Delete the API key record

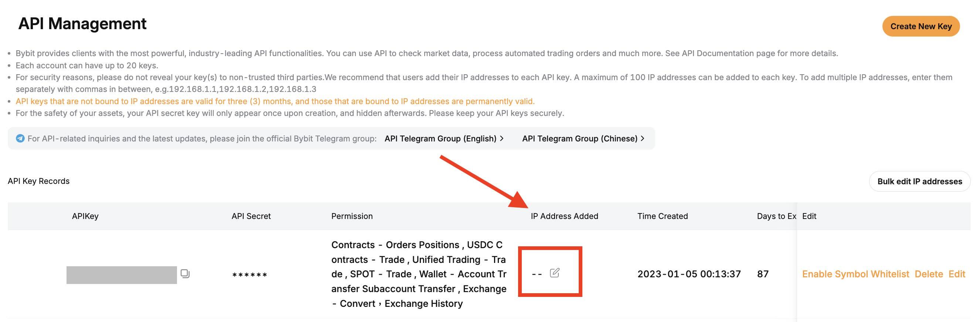(x=929, y=274)
